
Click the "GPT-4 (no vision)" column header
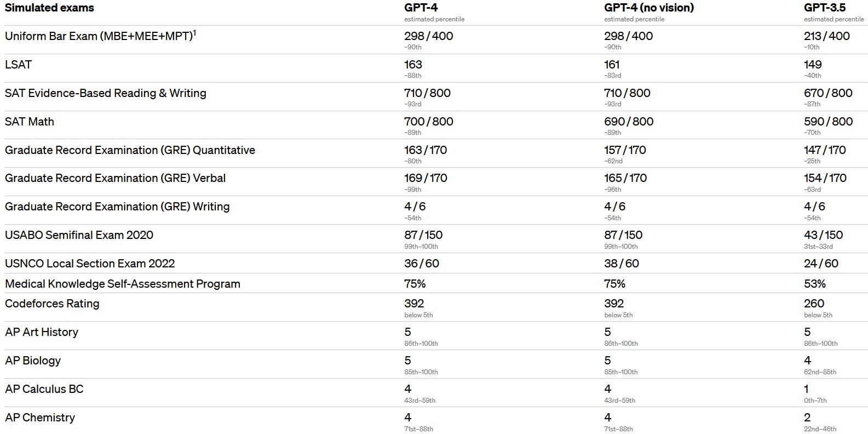pos(648,8)
